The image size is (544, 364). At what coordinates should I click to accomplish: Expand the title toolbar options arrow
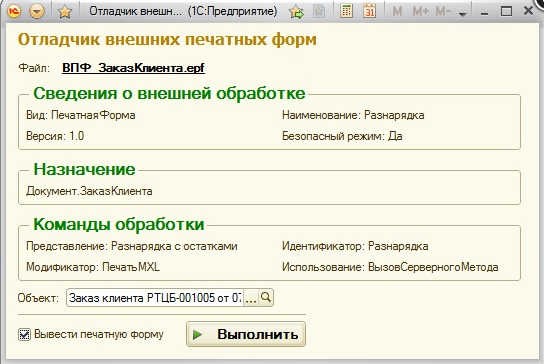point(462,14)
